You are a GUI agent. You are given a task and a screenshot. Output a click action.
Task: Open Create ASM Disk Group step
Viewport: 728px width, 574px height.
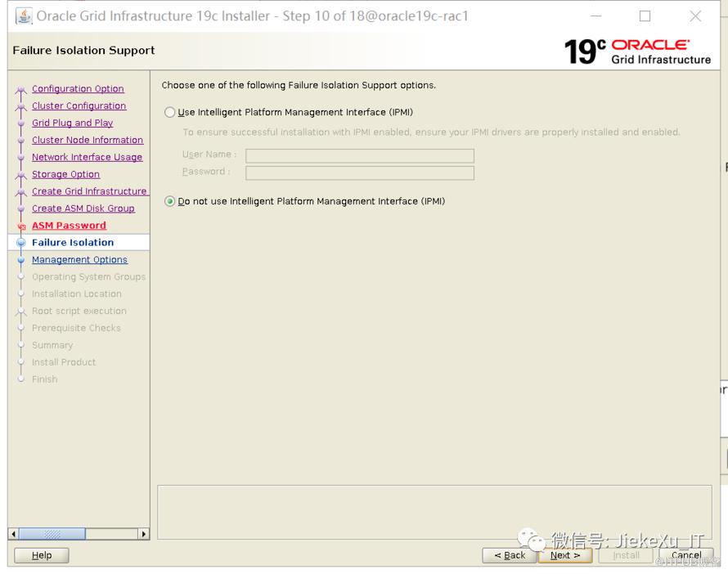click(83, 209)
